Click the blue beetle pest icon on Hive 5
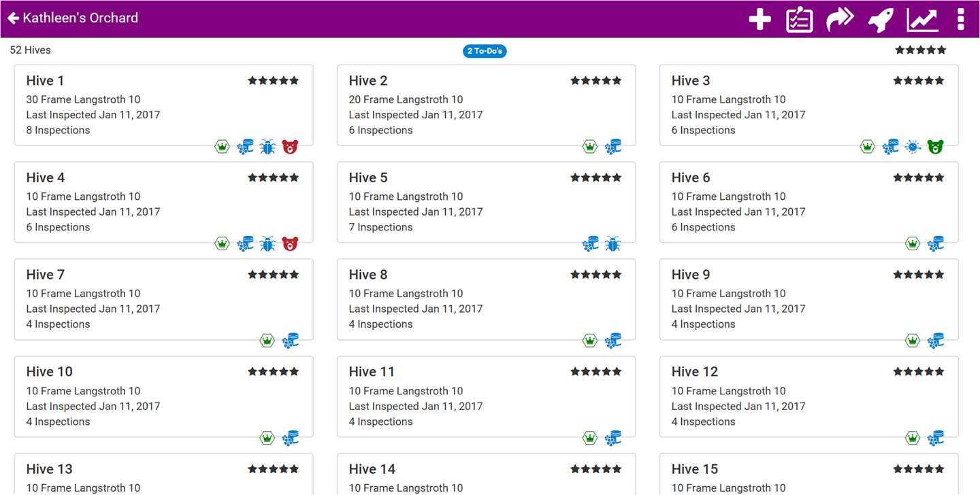The width and height of the screenshot is (980, 495). [x=613, y=244]
